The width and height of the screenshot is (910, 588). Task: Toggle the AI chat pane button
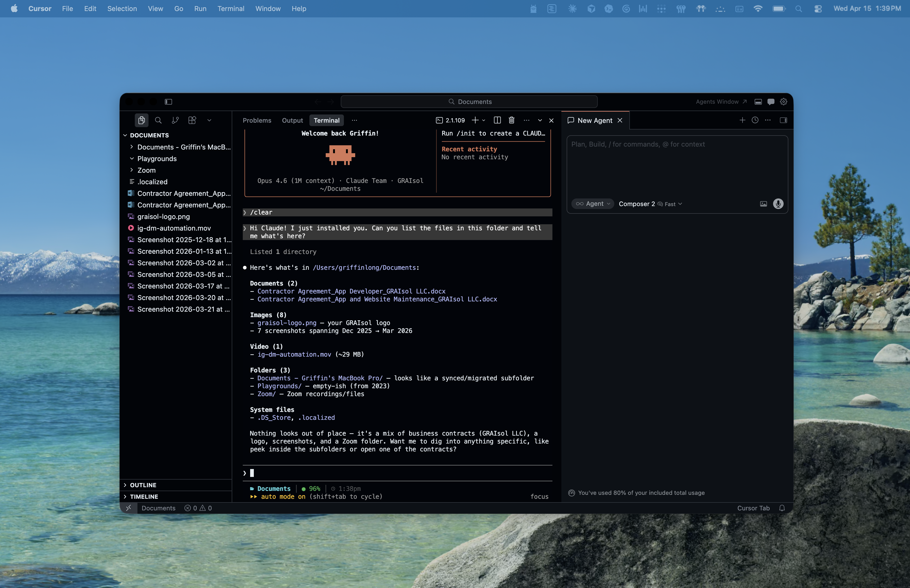(x=771, y=102)
